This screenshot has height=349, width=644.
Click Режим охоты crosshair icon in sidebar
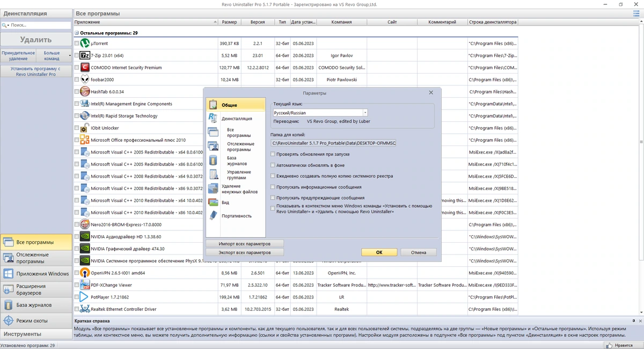coord(8,321)
